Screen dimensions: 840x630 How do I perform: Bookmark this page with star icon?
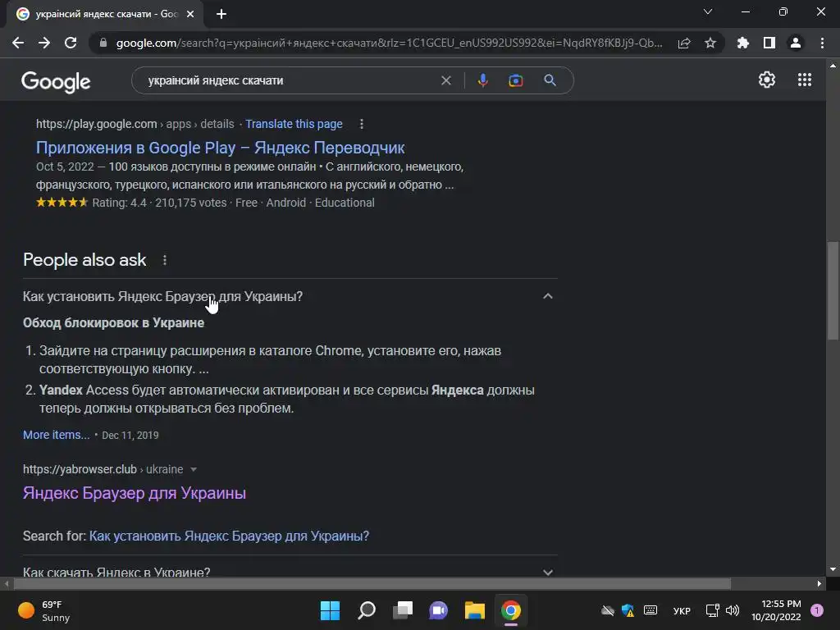click(710, 43)
